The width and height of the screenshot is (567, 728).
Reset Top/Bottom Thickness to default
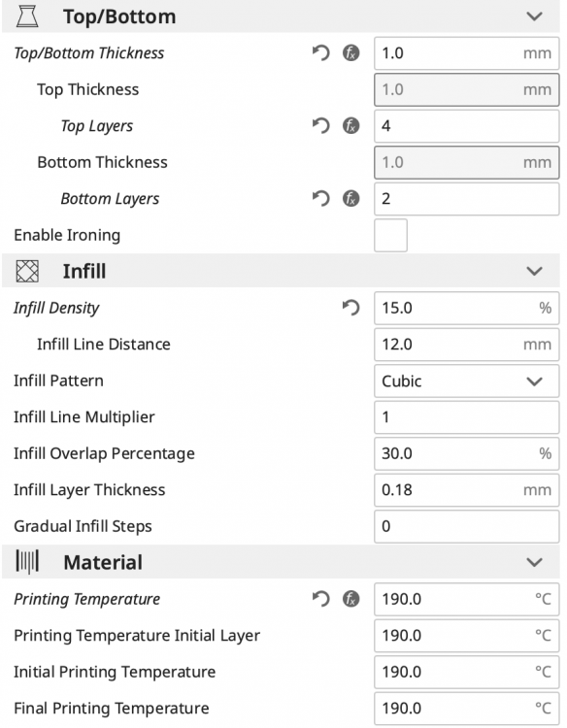[320, 53]
